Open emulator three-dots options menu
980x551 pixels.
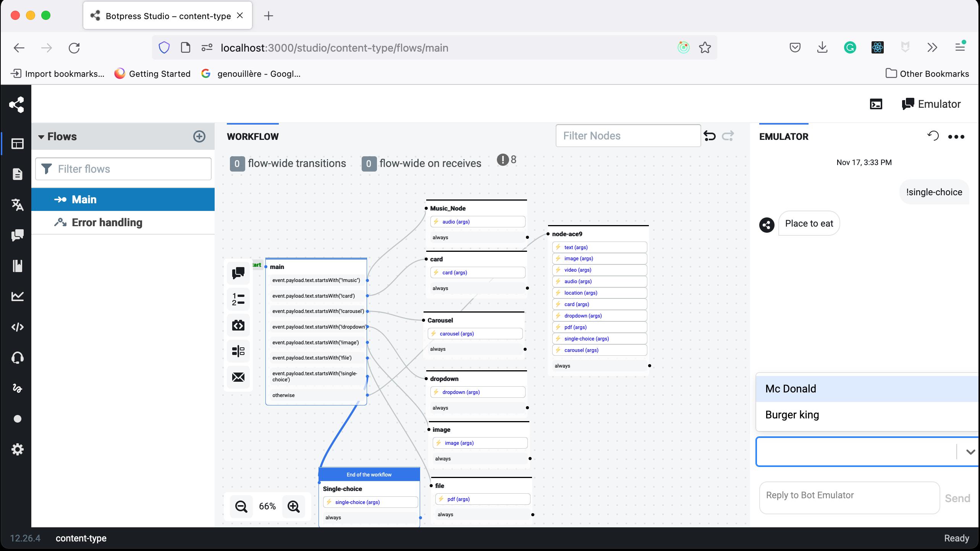pos(956,136)
